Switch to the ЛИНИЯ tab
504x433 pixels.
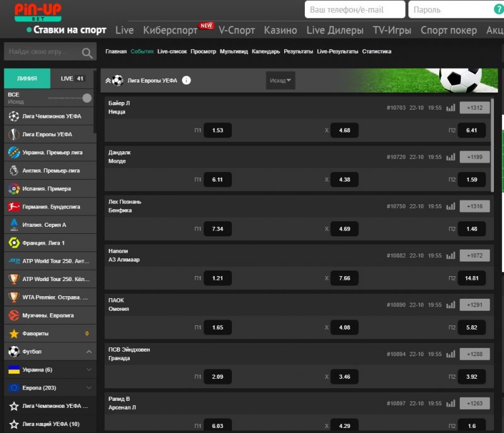tap(27, 78)
